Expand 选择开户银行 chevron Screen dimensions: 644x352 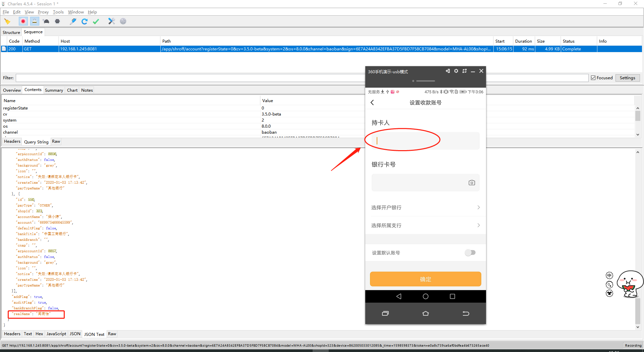[479, 208]
